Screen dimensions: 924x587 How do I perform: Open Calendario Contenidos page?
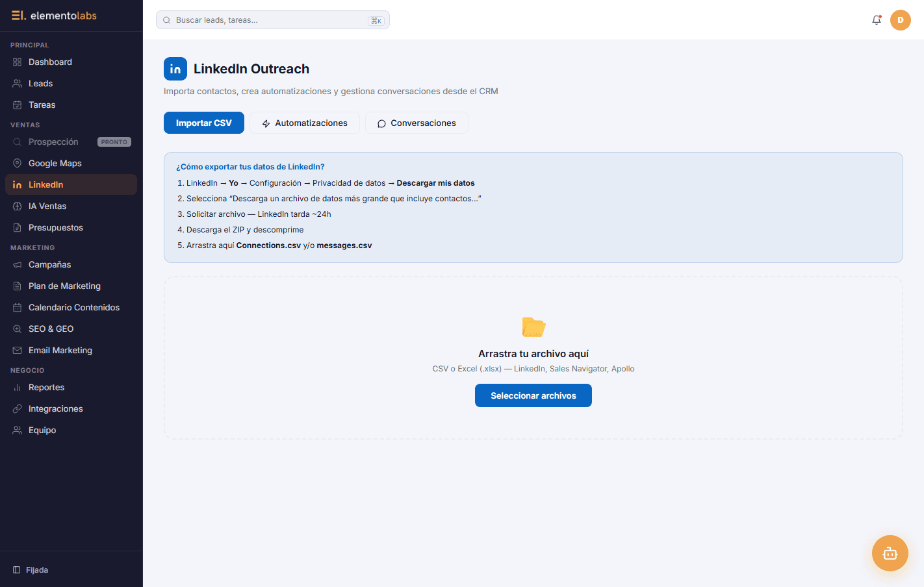pos(71,308)
